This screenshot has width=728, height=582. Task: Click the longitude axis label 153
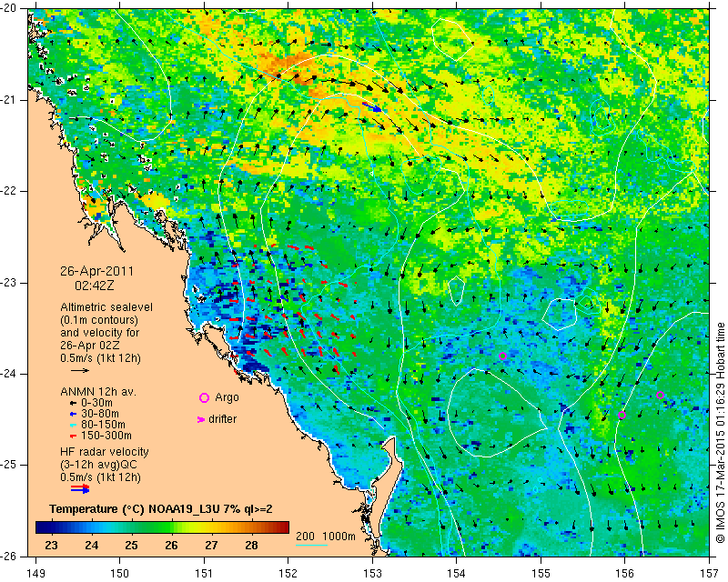point(372,573)
